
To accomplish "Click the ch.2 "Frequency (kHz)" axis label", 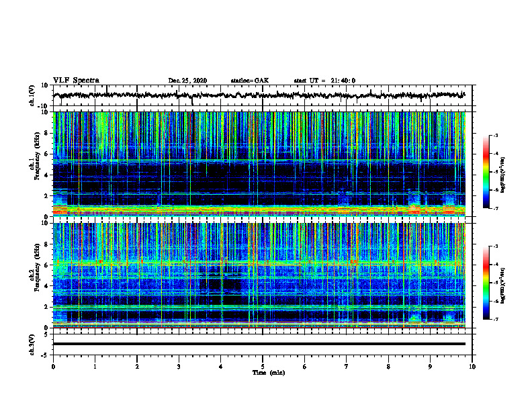I will pos(36,267).
